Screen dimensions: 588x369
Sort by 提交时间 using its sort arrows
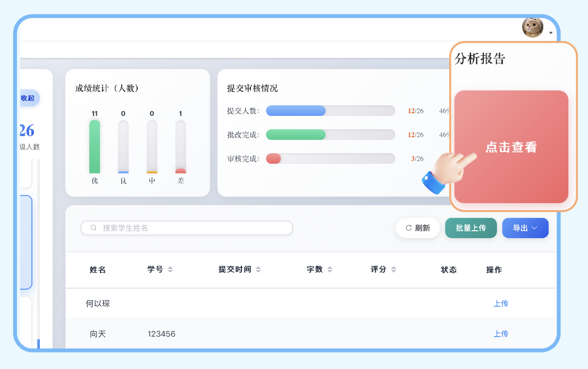pos(258,270)
